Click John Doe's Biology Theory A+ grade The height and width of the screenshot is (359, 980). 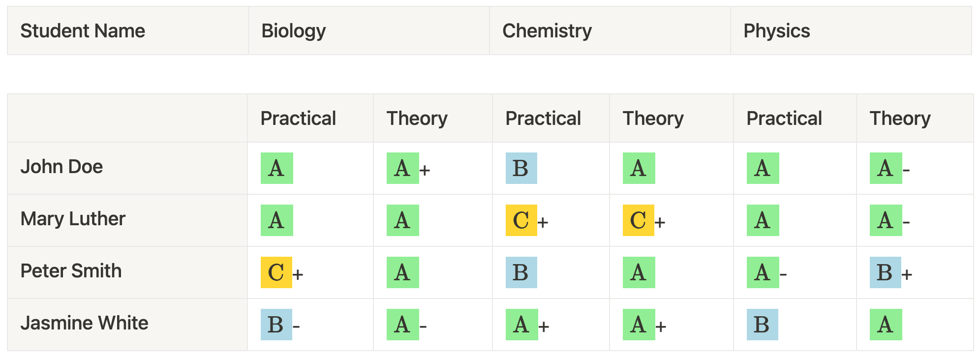pyautogui.click(x=408, y=168)
